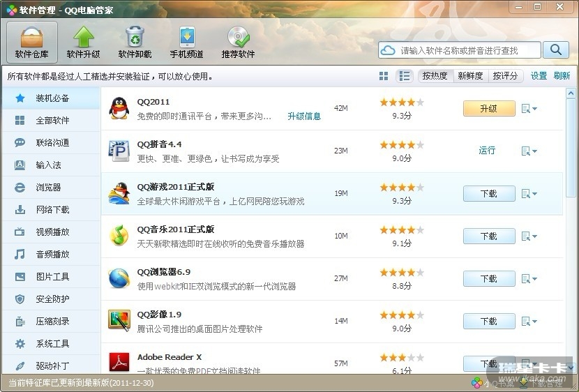Switch to list view icon
Viewport: 579px width, 392px height.
(405, 76)
